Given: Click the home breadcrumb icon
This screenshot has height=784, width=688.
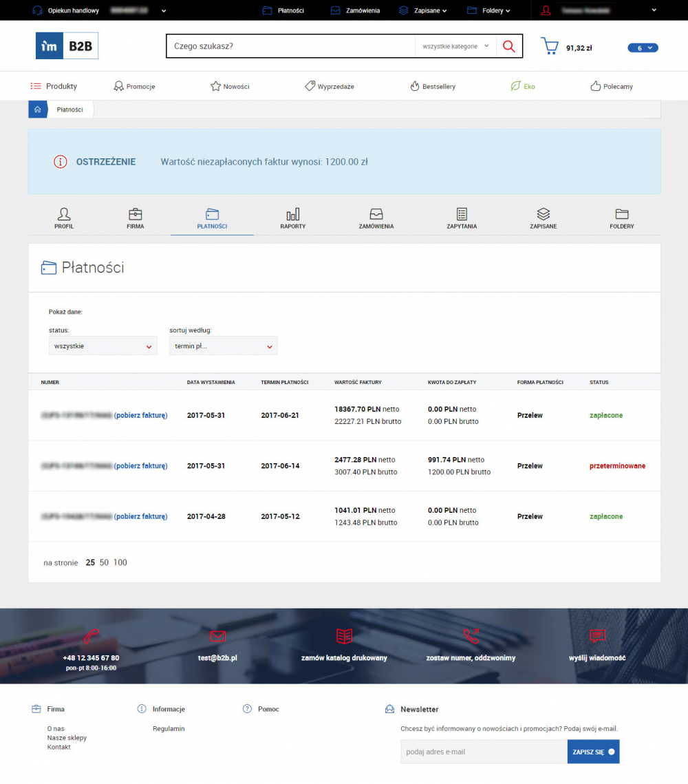Looking at the screenshot, I should (38, 109).
